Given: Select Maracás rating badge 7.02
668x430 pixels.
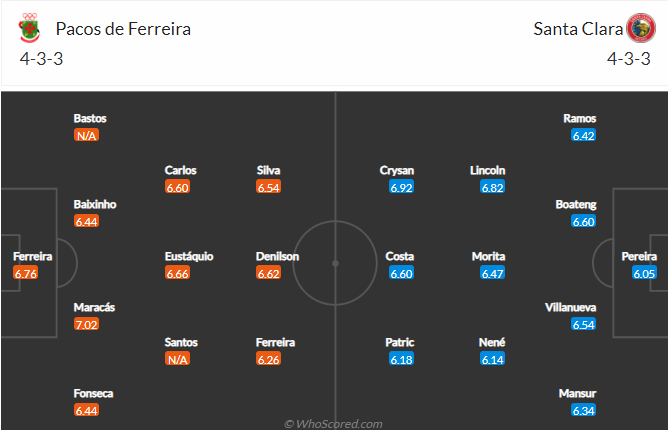Looking at the screenshot, I should click(x=86, y=324).
